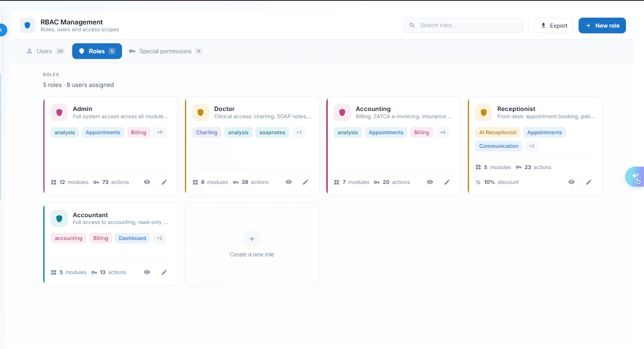
Task: Expand the +9 more modules on Admin
Action: pyautogui.click(x=160, y=132)
